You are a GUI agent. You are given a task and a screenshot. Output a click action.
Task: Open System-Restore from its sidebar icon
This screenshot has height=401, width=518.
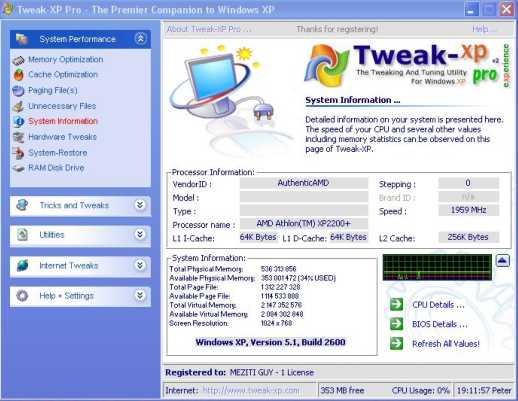point(18,153)
